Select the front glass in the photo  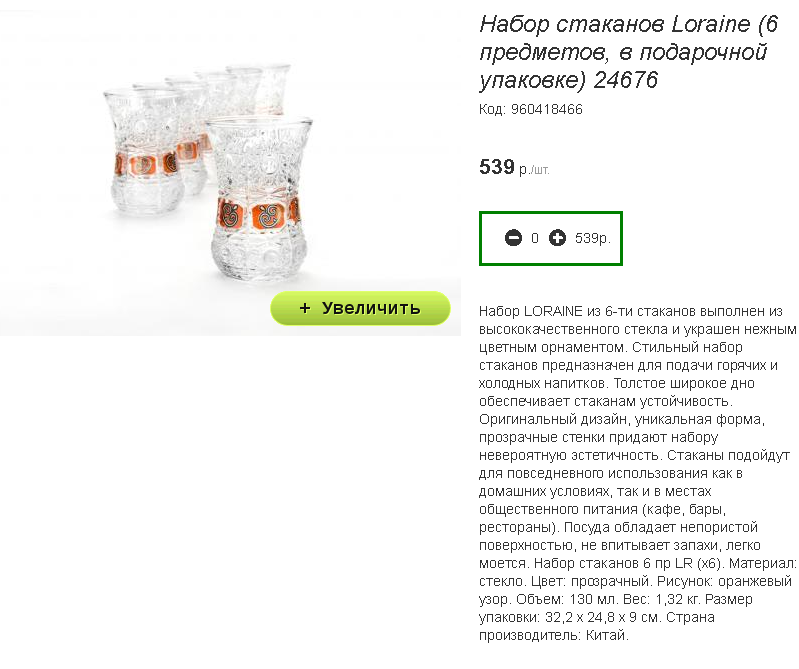tap(258, 199)
